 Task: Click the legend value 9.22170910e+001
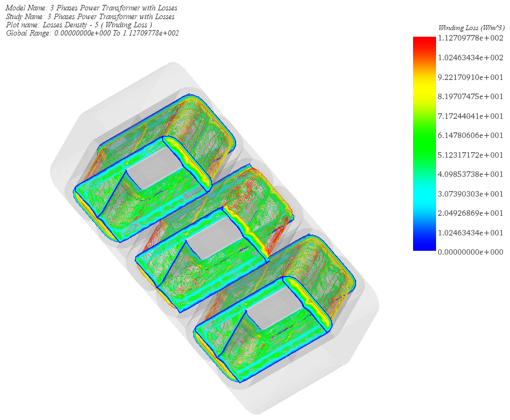coord(470,77)
